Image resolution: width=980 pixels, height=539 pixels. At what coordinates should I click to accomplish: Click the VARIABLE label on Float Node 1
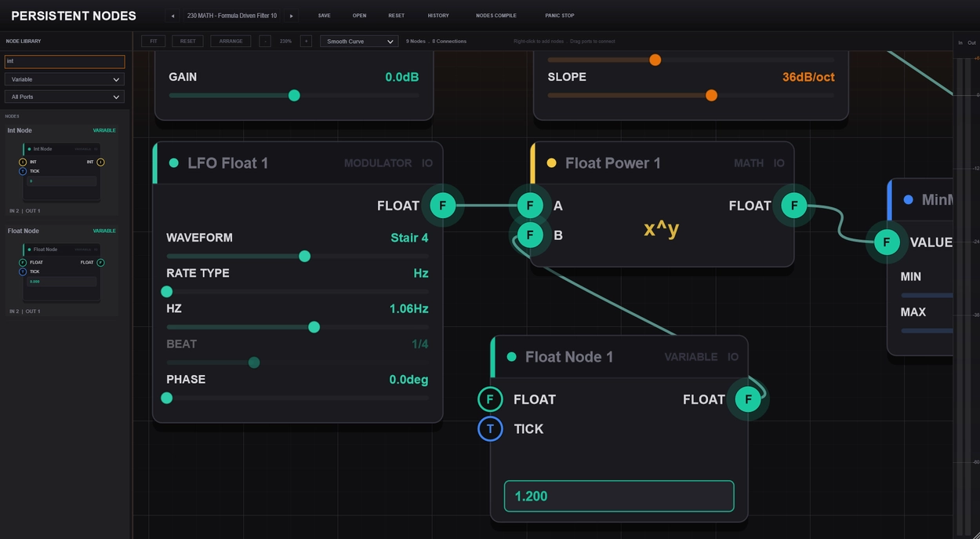tap(691, 357)
